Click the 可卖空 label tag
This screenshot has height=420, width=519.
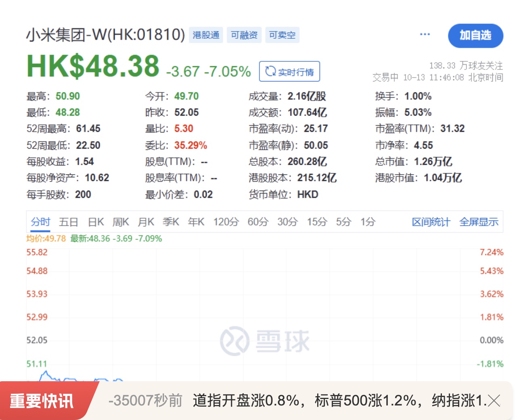pos(282,35)
